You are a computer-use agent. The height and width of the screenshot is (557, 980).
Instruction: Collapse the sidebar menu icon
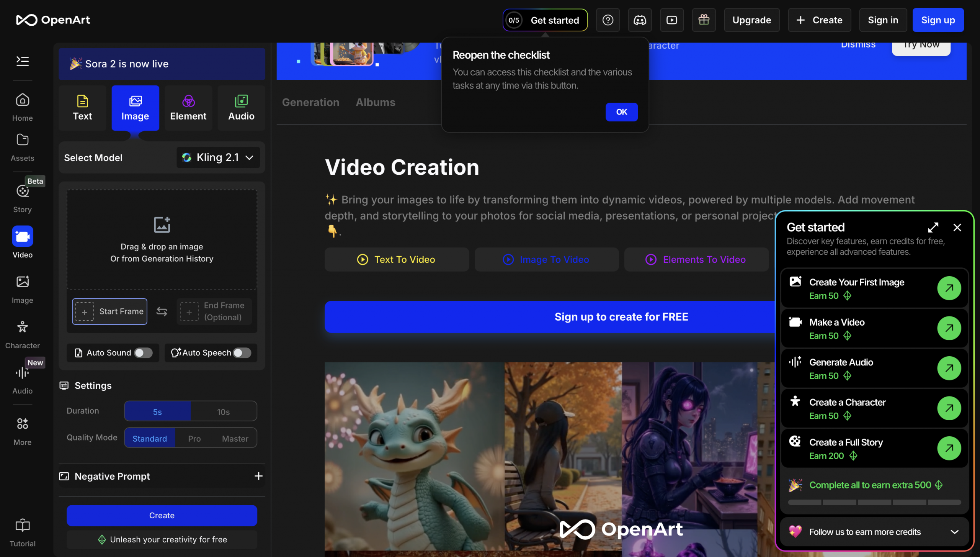click(22, 61)
